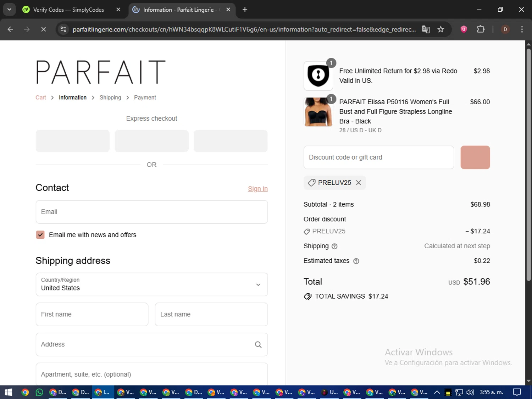The image size is (532, 399).
Task: Open the Estimated taxes help icon
Action: pyautogui.click(x=356, y=261)
